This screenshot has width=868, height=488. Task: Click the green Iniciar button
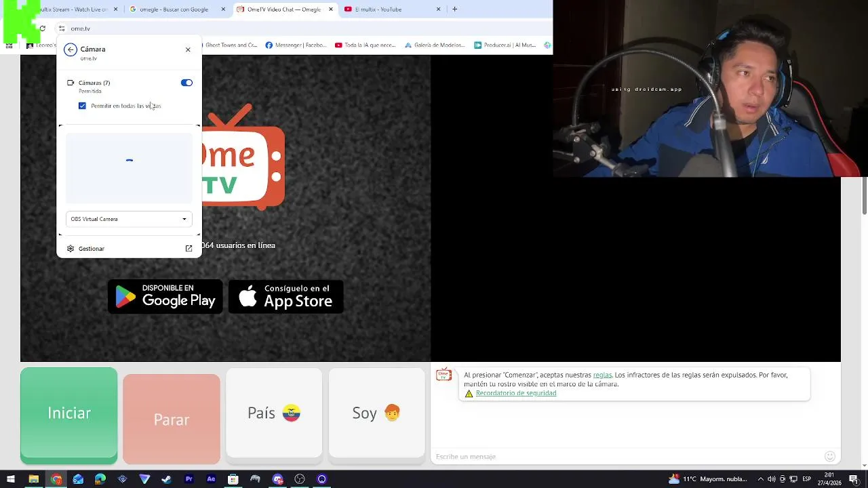pos(68,415)
